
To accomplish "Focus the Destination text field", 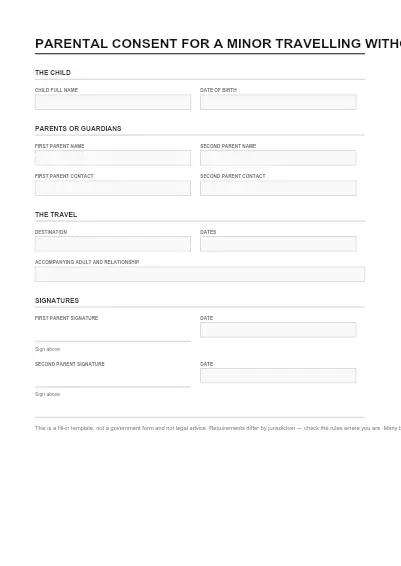I will (113, 244).
